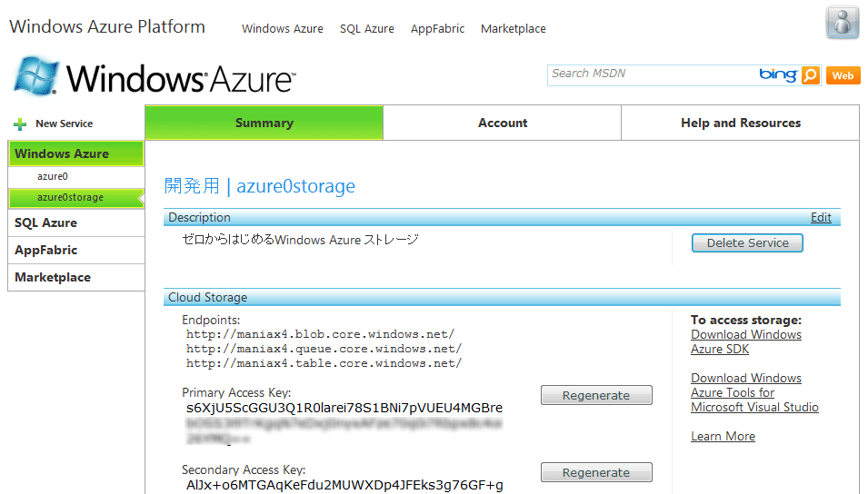Click the primary key starting s6XjU5
This screenshot has height=494, width=868.
tap(344, 408)
